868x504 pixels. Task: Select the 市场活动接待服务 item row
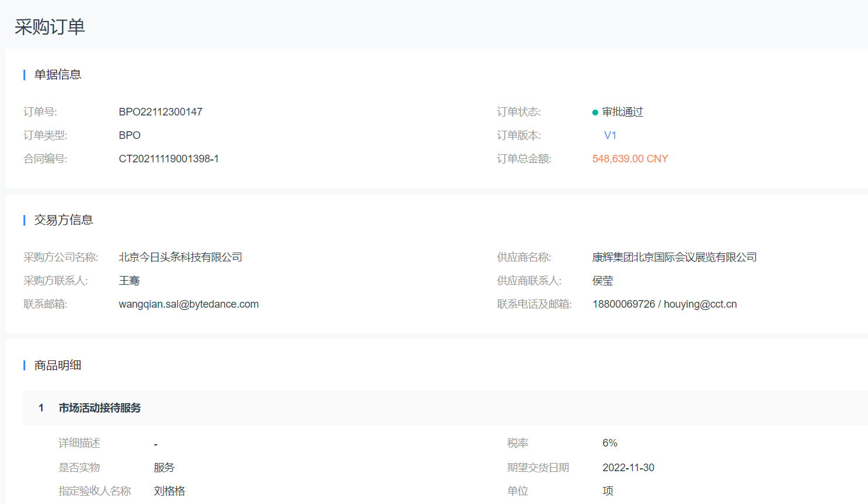[100, 408]
